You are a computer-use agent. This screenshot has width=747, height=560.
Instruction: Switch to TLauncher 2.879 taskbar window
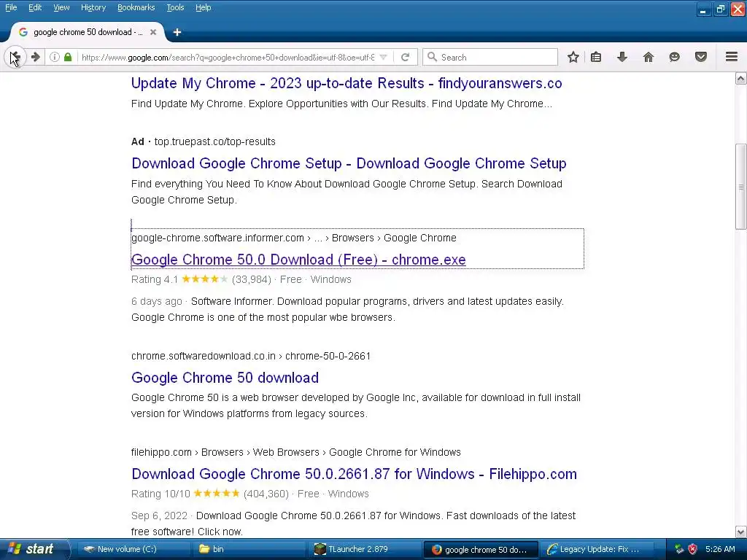tap(364, 549)
